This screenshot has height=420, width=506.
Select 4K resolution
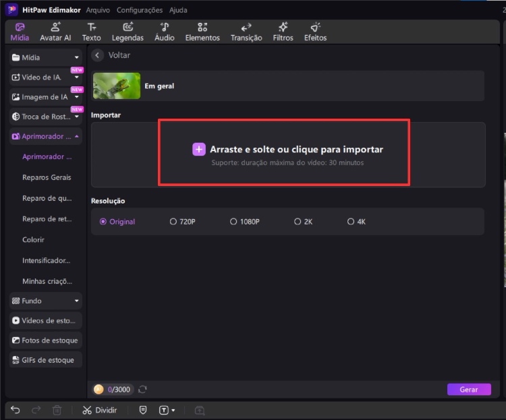click(356, 222)
